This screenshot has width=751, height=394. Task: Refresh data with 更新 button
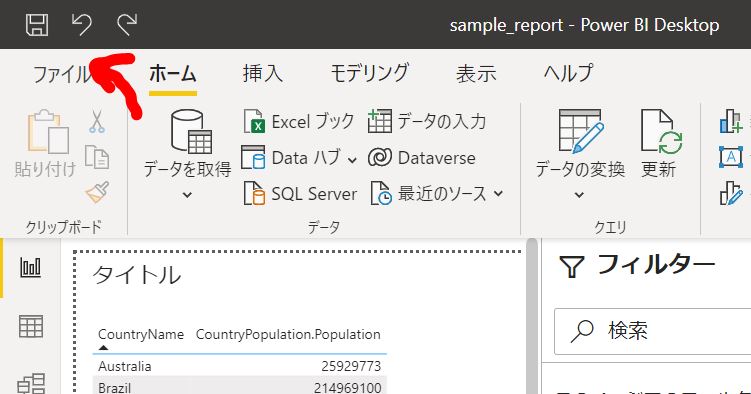[660, 144]
